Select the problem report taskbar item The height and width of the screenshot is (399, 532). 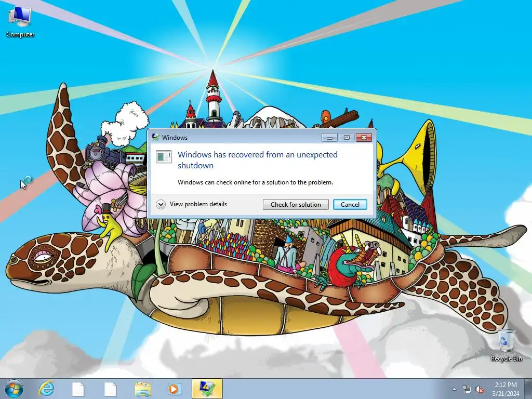pos(207,389)
